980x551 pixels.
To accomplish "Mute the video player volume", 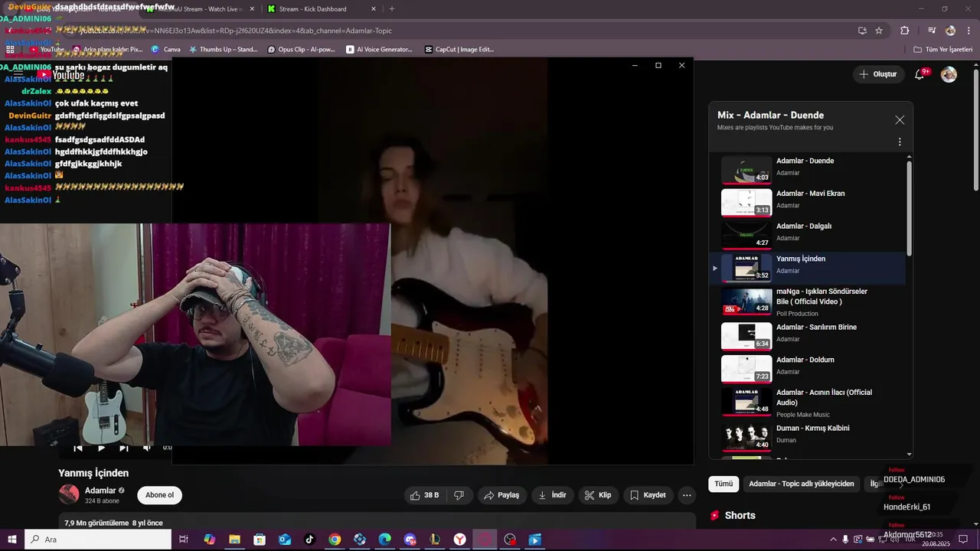I will pyautogui.click(x=147, y=448).
